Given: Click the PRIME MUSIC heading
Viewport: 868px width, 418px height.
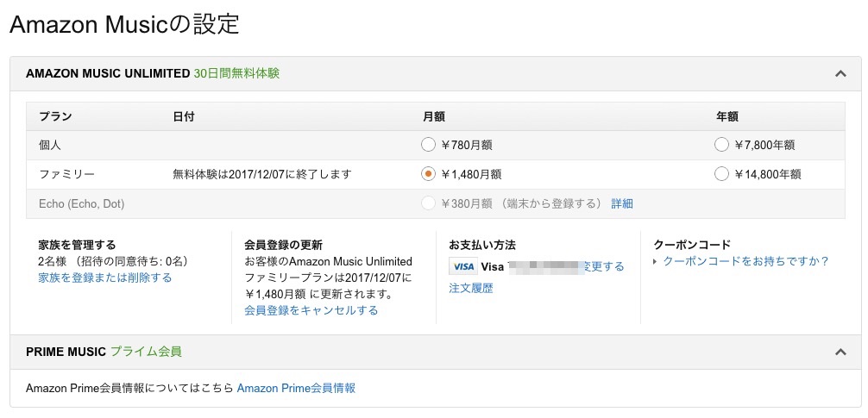Looking at the screenshot, I should (66, 352).
